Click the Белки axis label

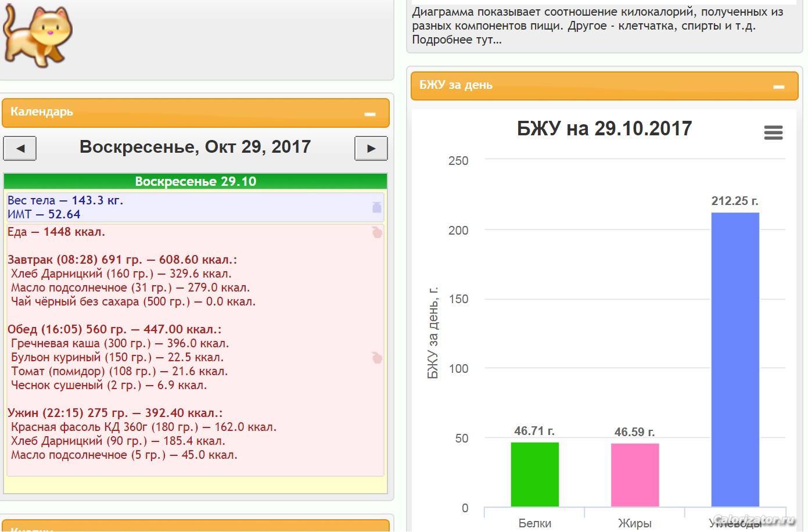pyautogui.click(x=535, y=523)
